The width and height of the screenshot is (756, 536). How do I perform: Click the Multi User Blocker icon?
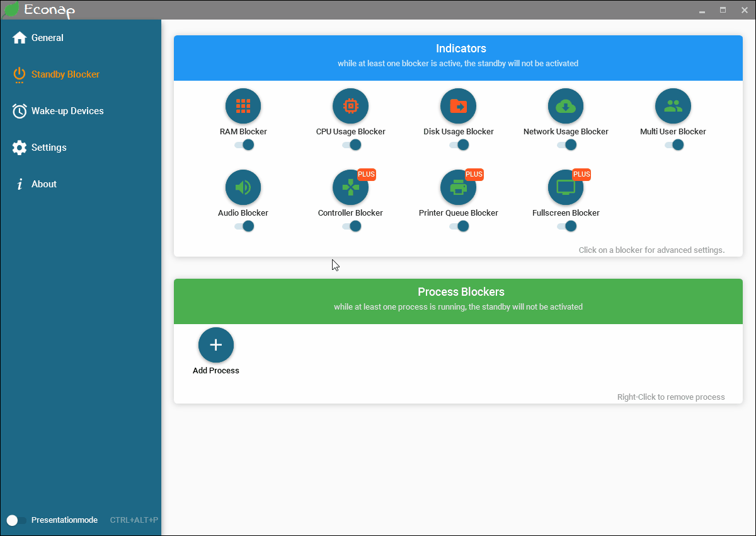coord(673,106)
